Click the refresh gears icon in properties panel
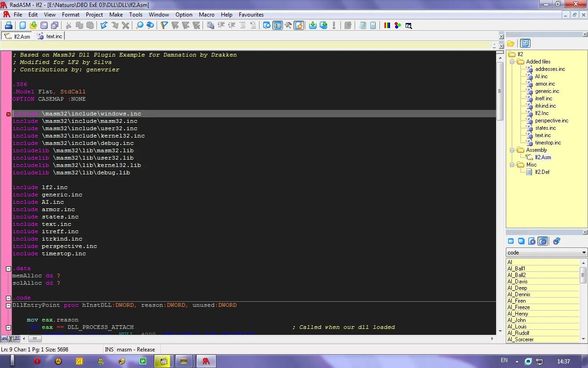This screenshot has width=588, height=368. (557, 241)
